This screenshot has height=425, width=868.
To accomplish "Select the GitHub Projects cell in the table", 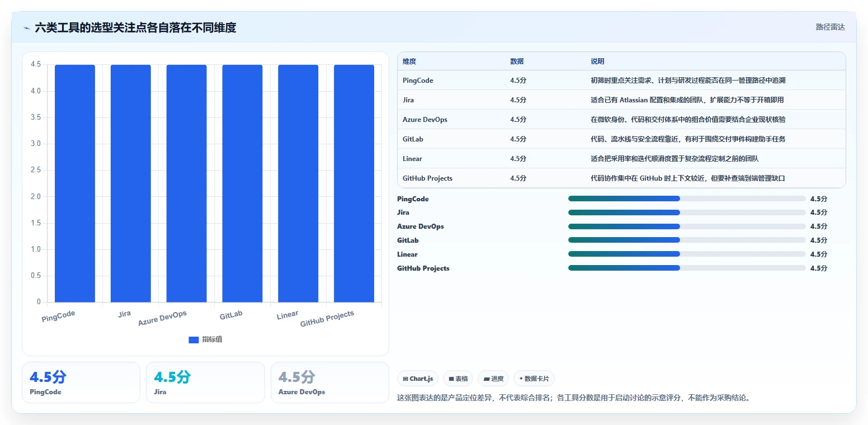I will pos(428,178).
